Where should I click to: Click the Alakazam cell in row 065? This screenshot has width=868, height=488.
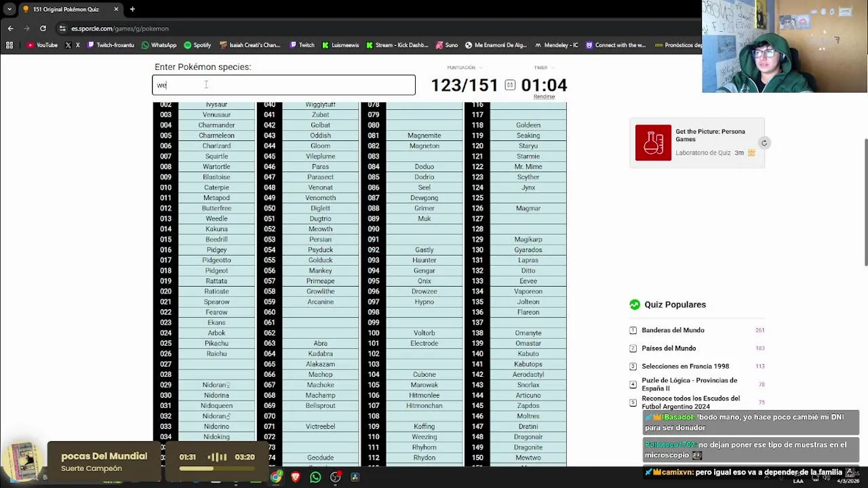[x=320, y=364]
